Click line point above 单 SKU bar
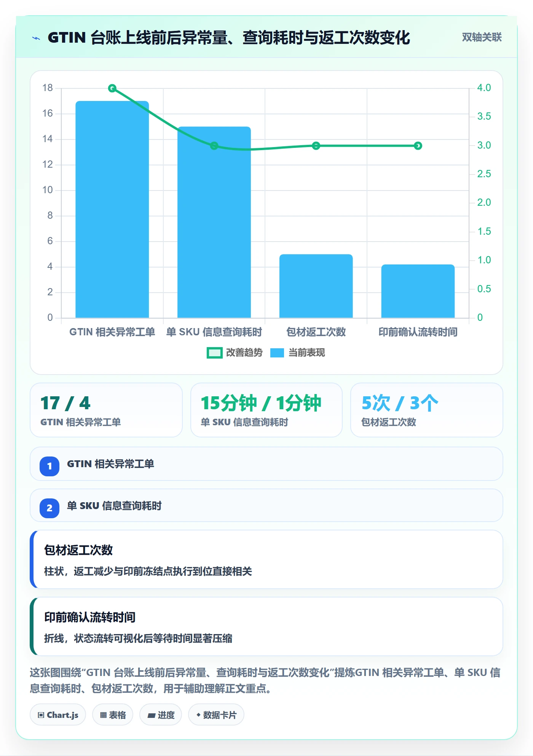Screen dimensions: 533x756 click(x=214, y=146)
